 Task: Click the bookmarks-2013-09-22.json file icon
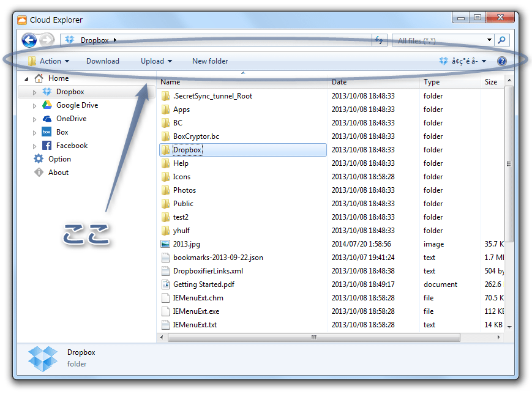coord(165,258)
